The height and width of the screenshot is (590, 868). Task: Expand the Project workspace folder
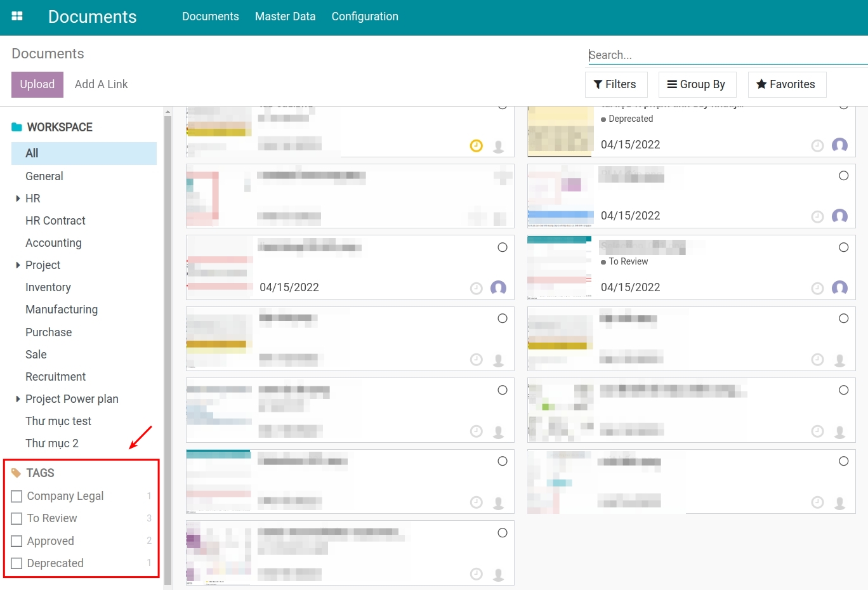click(18, 265)
